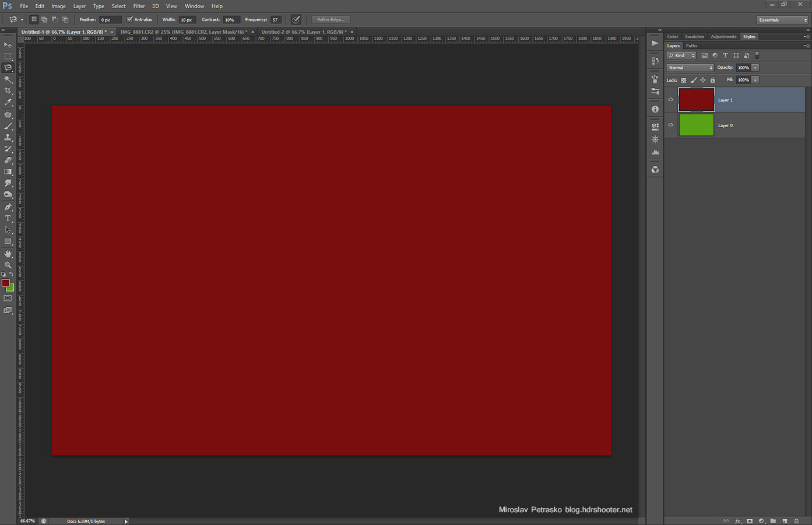Hide Layer 1 using its eye icon
812x525 pixels.
670,100
